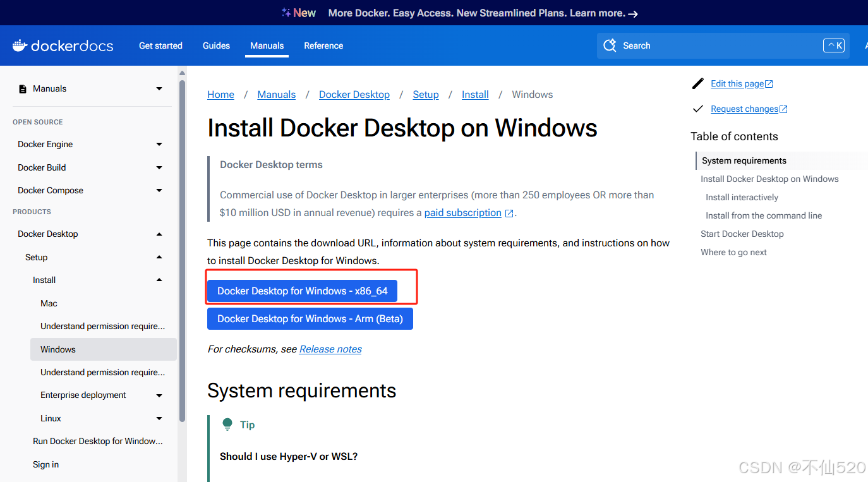Go to Docker Desktop breadcrumb link

[x=354, y=95]
